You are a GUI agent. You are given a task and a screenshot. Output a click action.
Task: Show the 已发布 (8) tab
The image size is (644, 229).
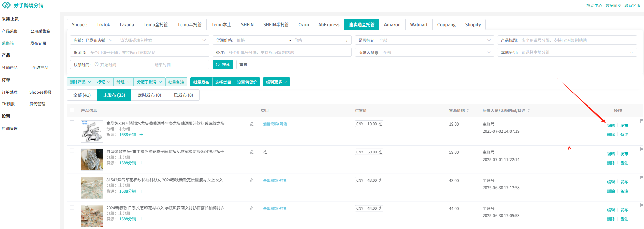pos(184,95)
